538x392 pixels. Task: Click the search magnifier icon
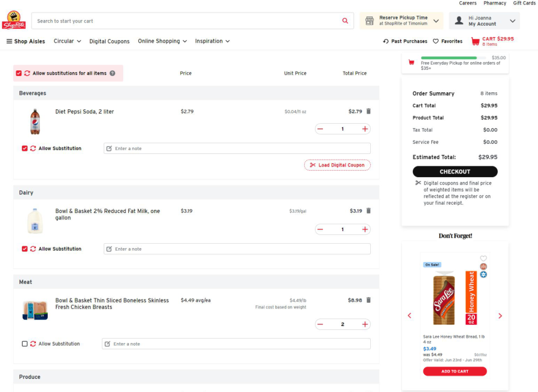coord(345,21)
